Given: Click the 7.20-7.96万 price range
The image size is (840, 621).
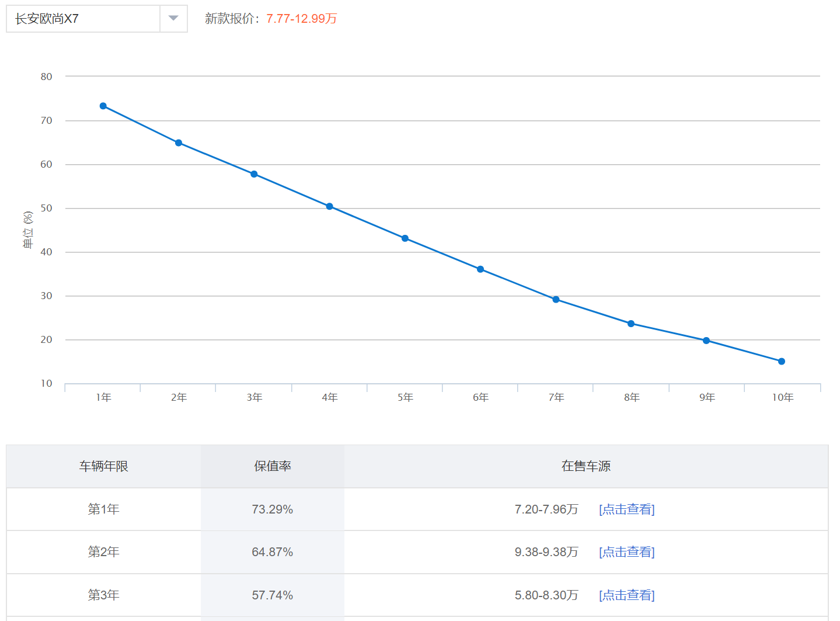Looking at the screenshot, I should [546, 509].
